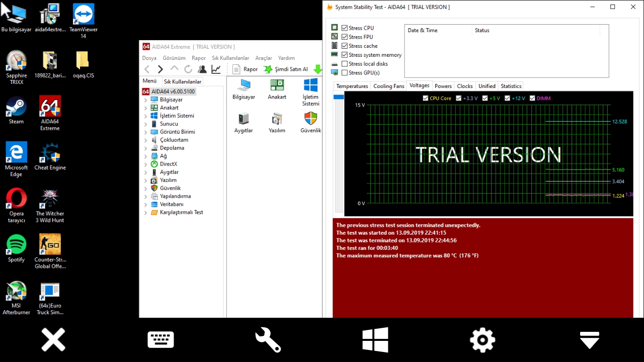Viewport: 644px width, 362px height.
Task: Open the gear settings in bottom bar
Action: 482,340
